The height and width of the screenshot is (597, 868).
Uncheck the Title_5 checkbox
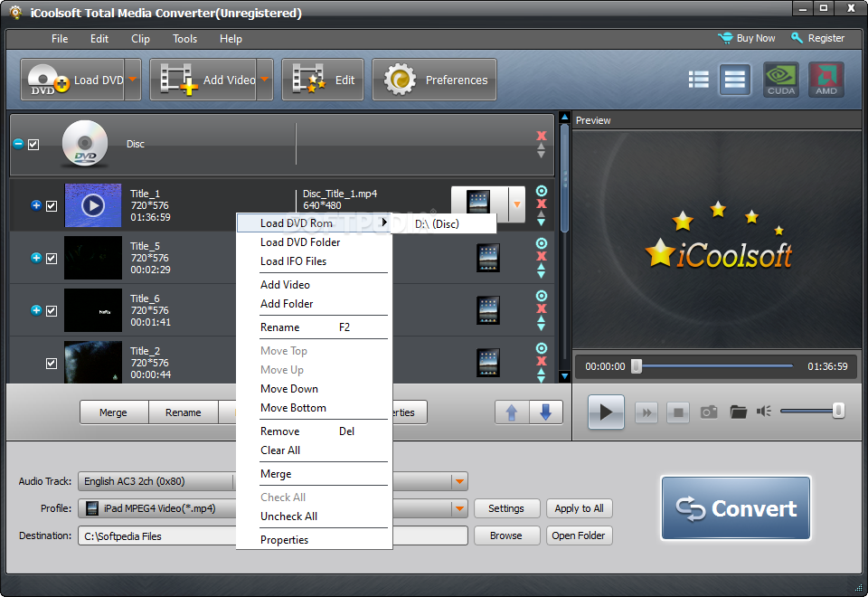[x=52, y=259]
